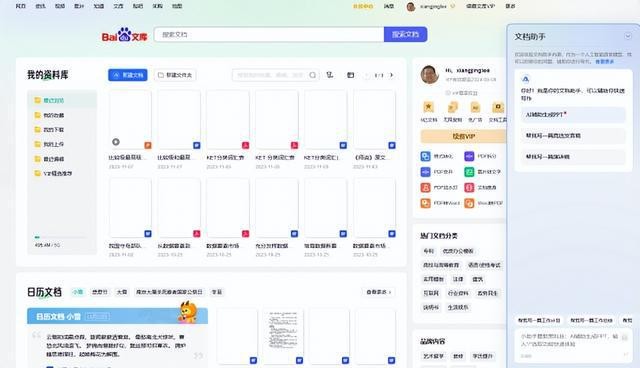Click the 免广告 privilege icon
This screenshot has width=640, height=368.
475,107
